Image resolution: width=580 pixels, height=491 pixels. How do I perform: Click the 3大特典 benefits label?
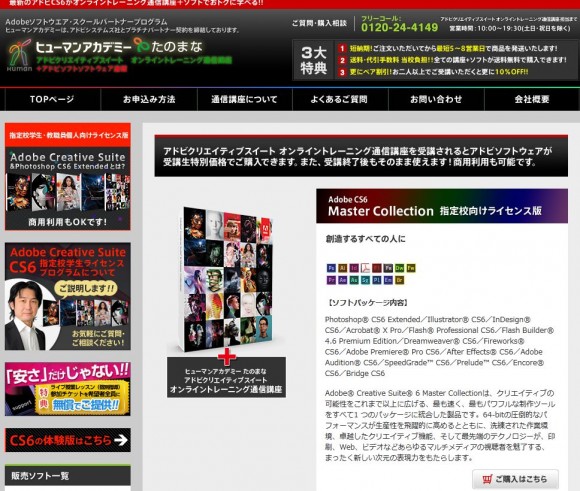[x=313, y=60]
